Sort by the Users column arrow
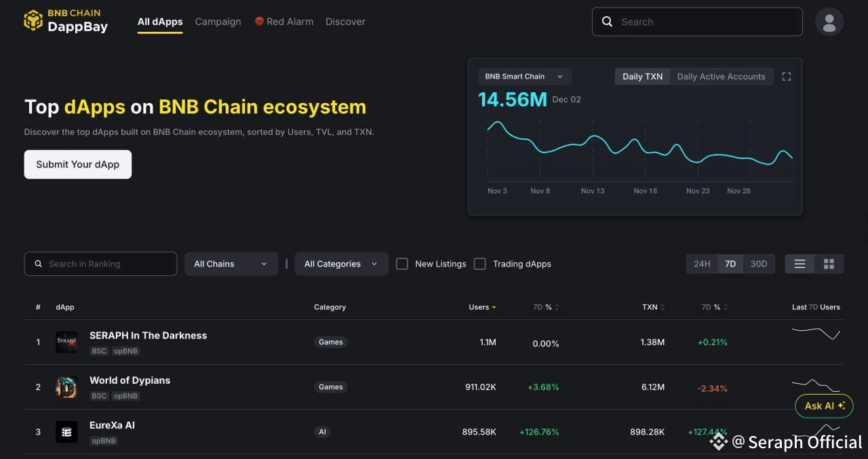 click(494, 307)
